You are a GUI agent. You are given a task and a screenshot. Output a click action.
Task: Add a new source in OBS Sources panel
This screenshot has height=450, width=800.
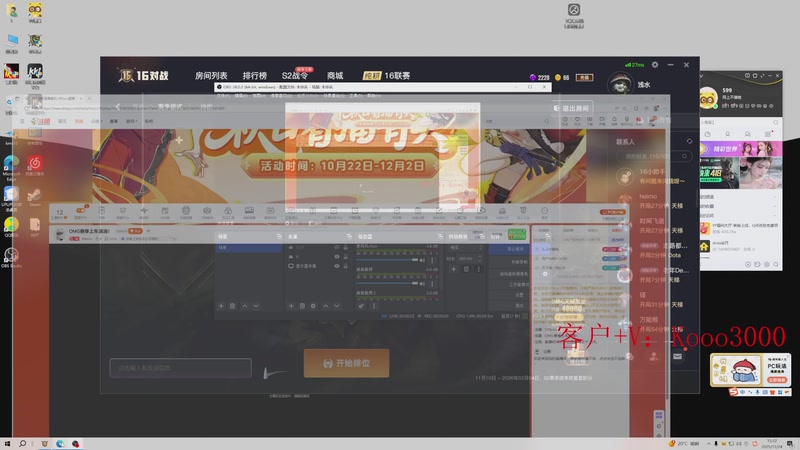pyautogui.click(x=291, y=306)
